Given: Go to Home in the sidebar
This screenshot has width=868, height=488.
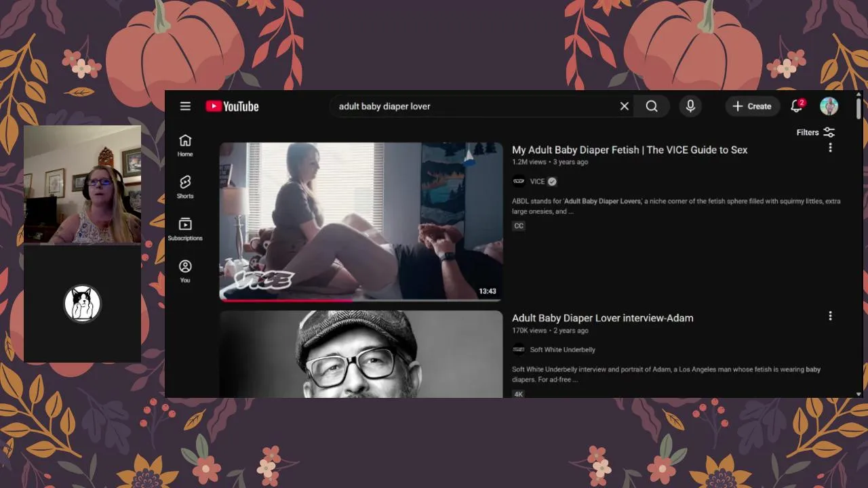Looking at the screenshot, I should (185, 145).
